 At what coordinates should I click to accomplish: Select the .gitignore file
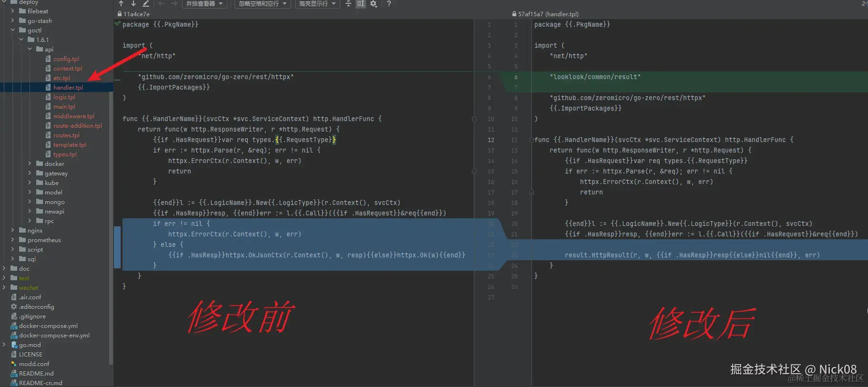[32, 316]
